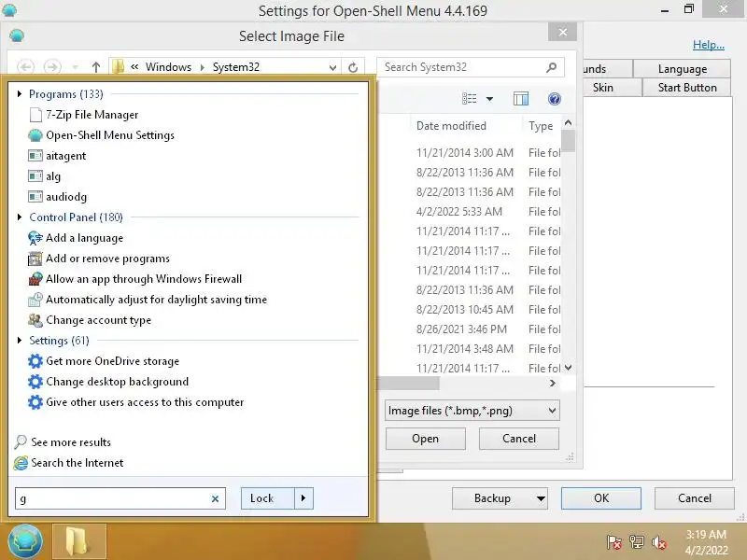Viewport: 747px width, 560px height.
Task: Click the taskbar clock showing 3:19 AM
Action: point(707,542)
